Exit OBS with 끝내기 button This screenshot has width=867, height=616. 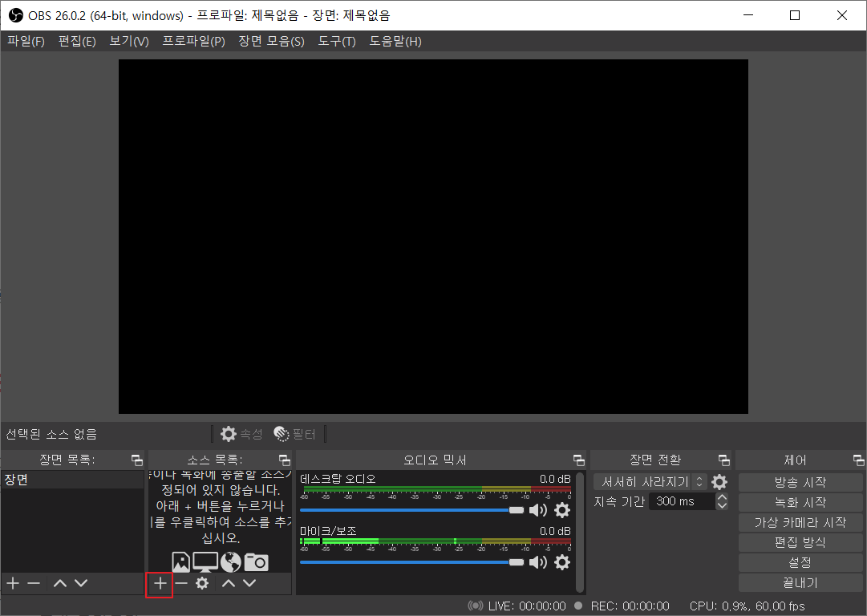(800, 583)
